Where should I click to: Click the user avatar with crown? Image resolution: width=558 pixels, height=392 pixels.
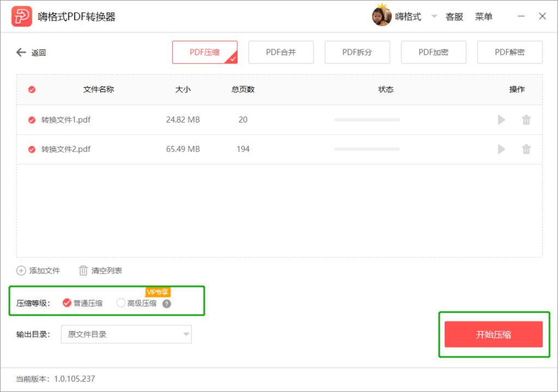[381, 15]
